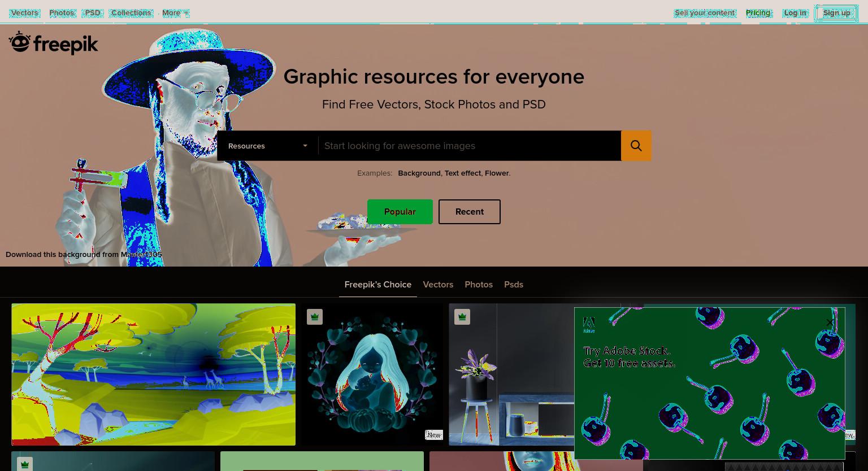Open the woman with flowers illustration thumbnail
This screenshot has width=868, height=471.
point(372,374)
